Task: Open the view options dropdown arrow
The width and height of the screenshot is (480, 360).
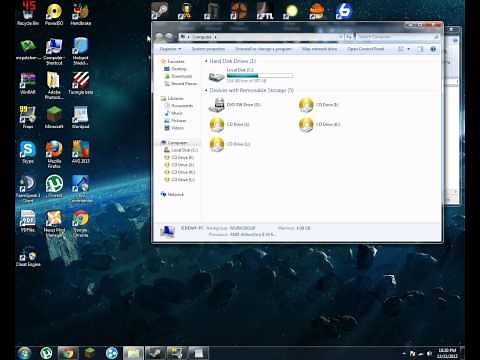Action: pyautogui.click(x=409, y=49)
